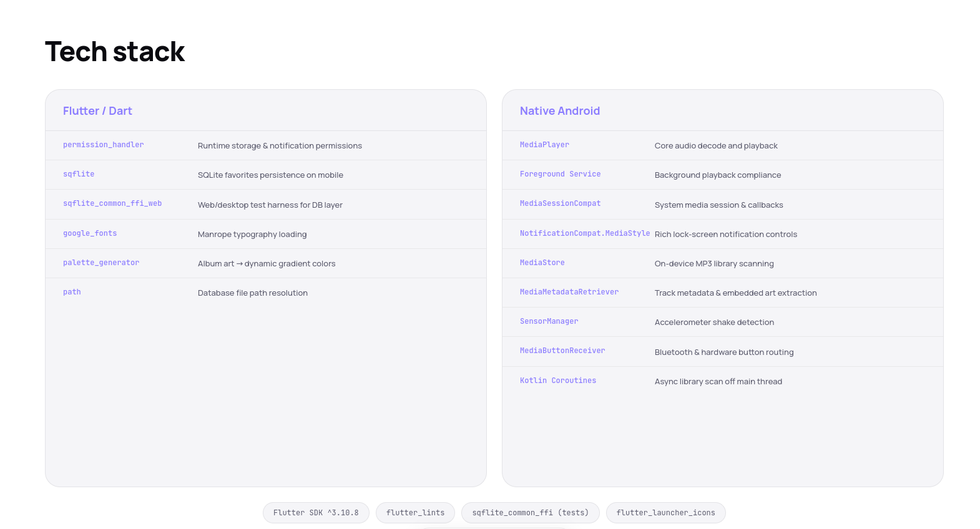The width and height of the screenshot is (980, 529).
Task: Click the MediaSessionCompat API name
Action: (561, 203)
